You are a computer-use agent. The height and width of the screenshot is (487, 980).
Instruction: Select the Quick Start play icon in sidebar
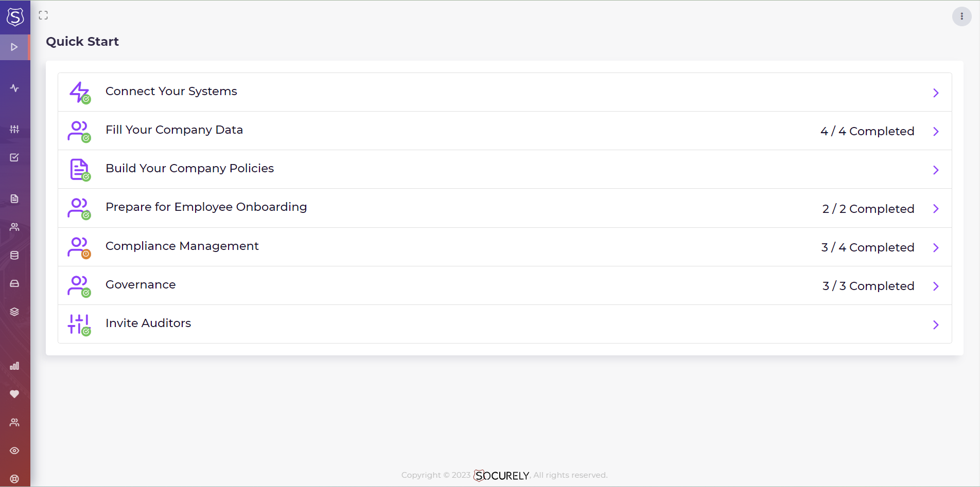click(x=15, y=47)
